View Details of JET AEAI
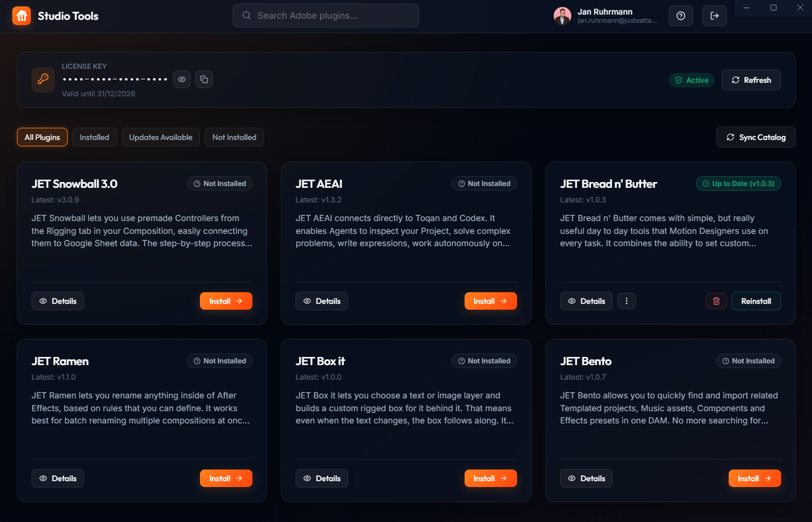812x522 pixels. click(x=322, y=301)
